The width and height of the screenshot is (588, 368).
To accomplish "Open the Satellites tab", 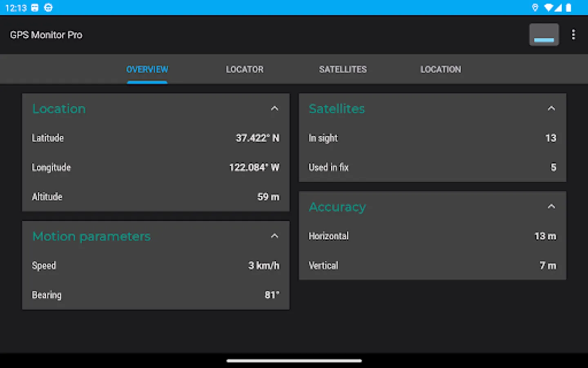I will click(x=343, y=70).
